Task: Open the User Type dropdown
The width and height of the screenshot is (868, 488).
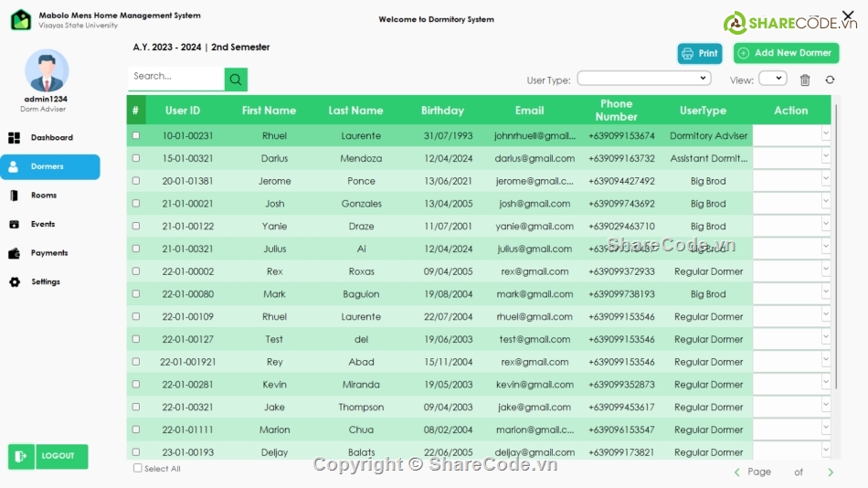Action: (x=643, y=79)
